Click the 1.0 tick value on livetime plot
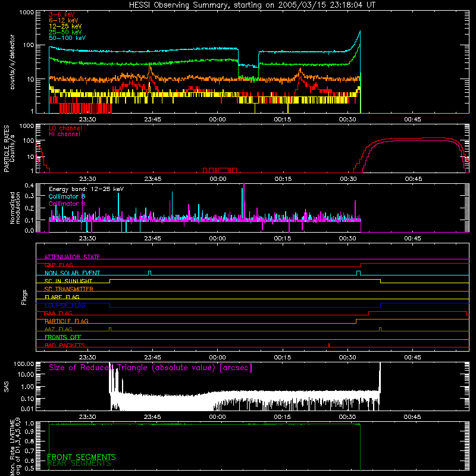Image resolution: width=476 pixels, height=476 pixels. click(30, 424)
